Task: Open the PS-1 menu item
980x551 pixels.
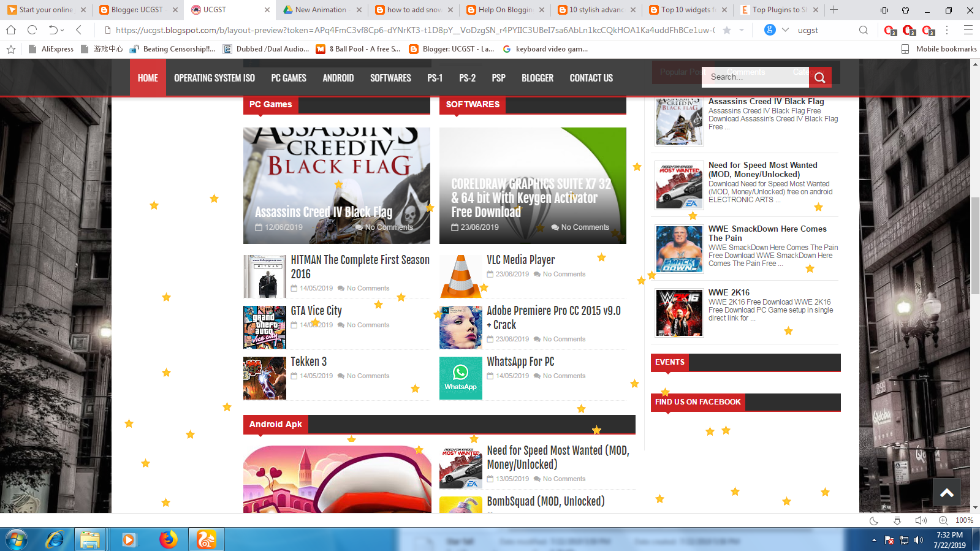Action: pyautogui.click(x=435, y=78)
